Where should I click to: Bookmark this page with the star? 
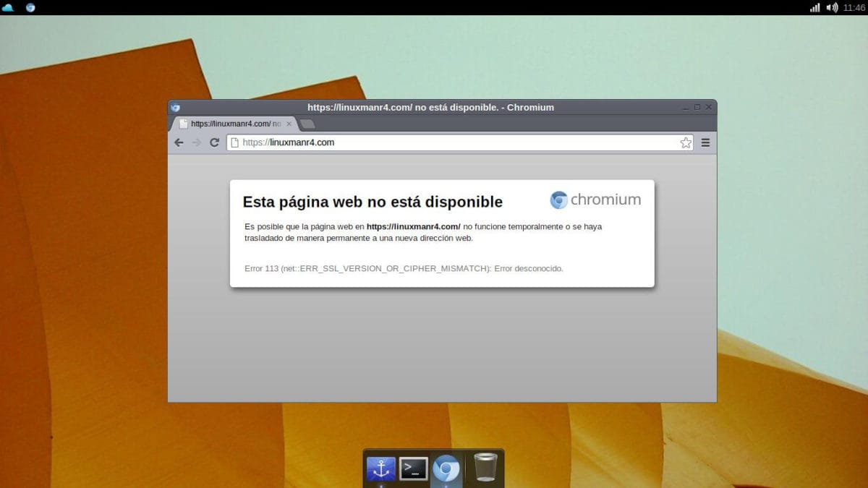686,142
